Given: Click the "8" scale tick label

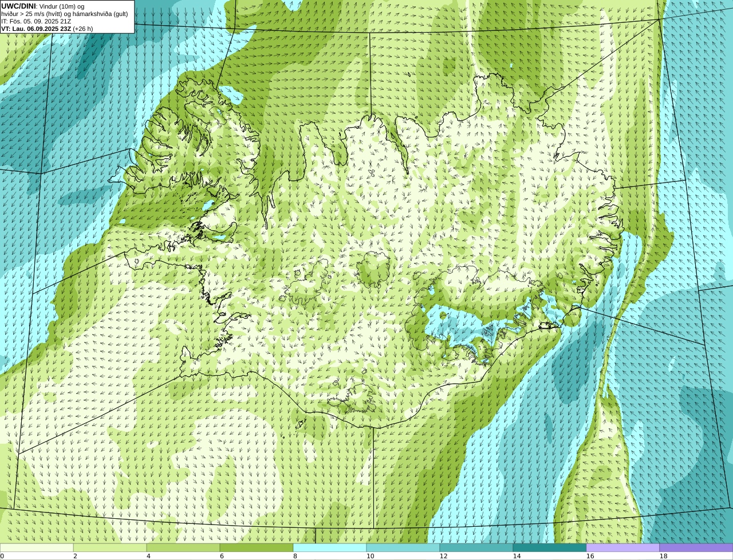Looking at the screenshot, I should 295,556.
